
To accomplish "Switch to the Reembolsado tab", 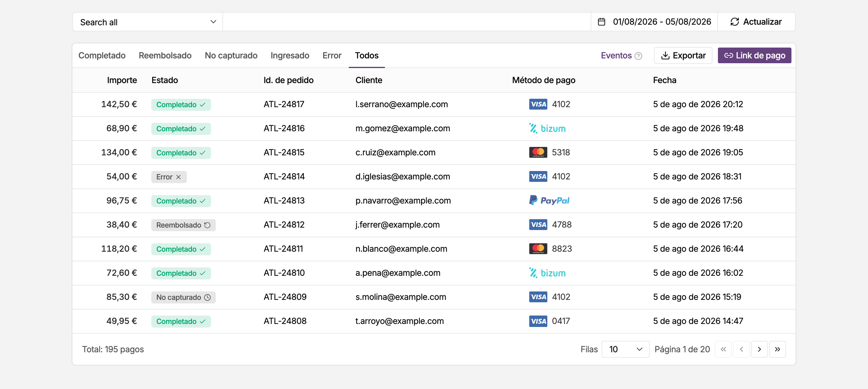I will (165, 55).
